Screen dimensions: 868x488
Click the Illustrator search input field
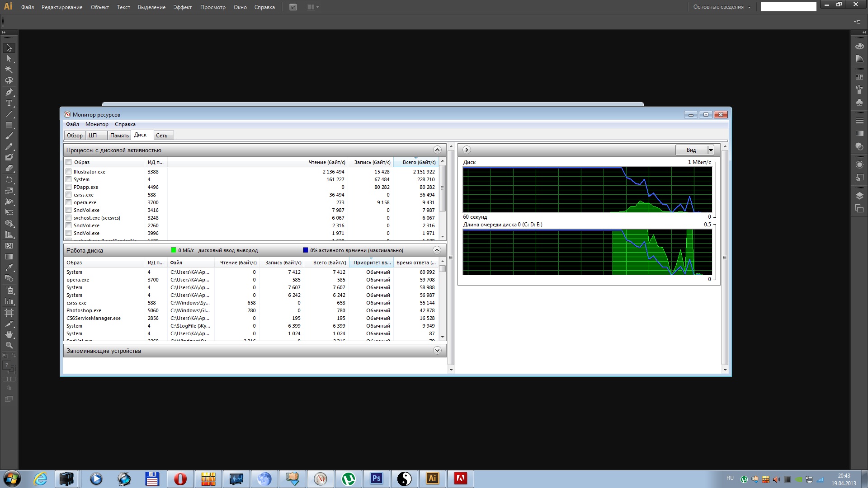pos(788,7)
